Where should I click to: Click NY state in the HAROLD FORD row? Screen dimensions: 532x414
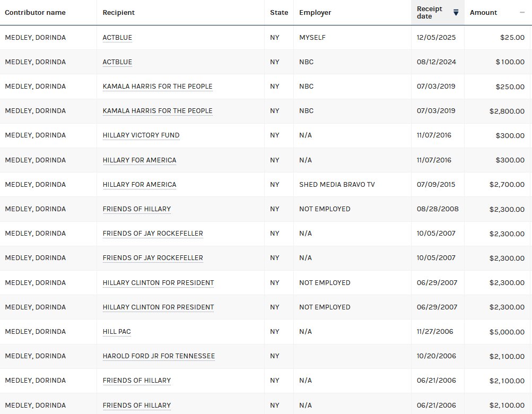(x=274, y=356)
